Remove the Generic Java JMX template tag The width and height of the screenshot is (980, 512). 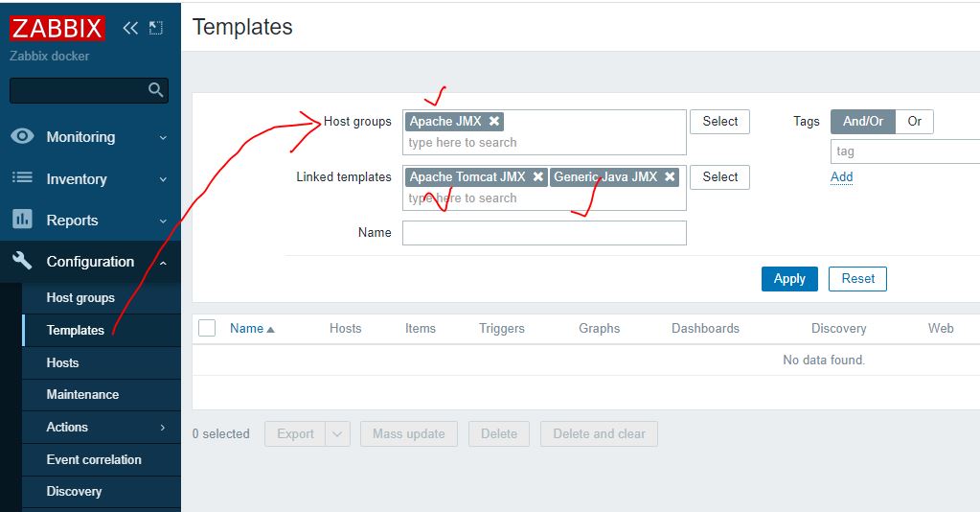(670, 176)
